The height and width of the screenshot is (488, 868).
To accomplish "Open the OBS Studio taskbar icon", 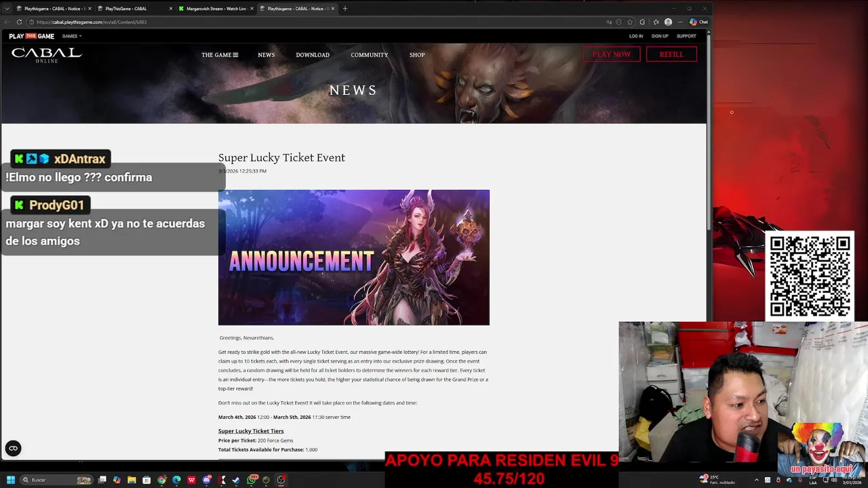I will tap(281, 480).
